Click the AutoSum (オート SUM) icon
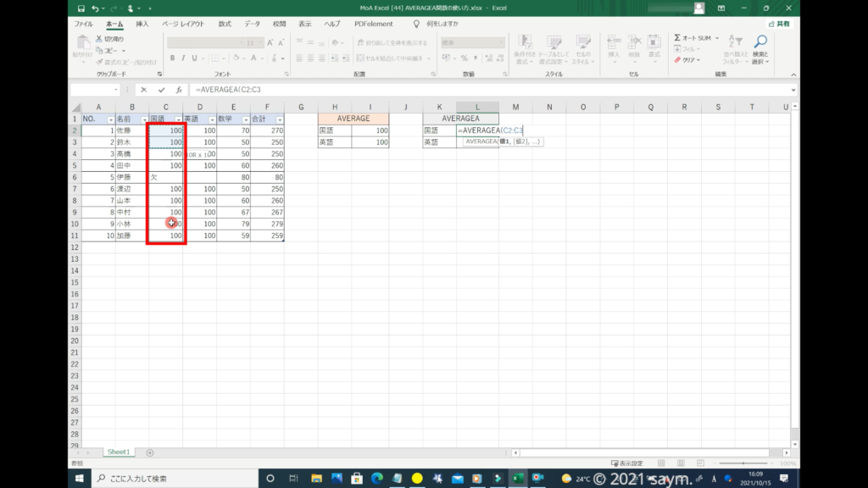Screen dimensions: 868x488 pos(678,38)
